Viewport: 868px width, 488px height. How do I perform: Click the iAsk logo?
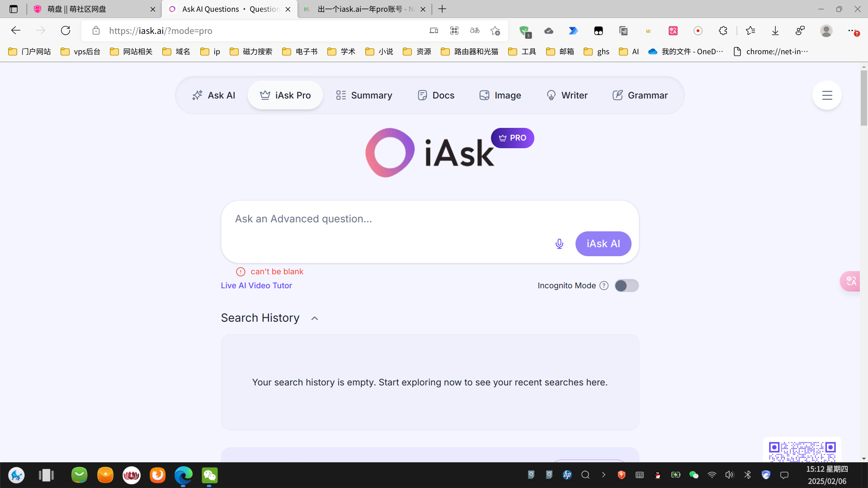429,153
